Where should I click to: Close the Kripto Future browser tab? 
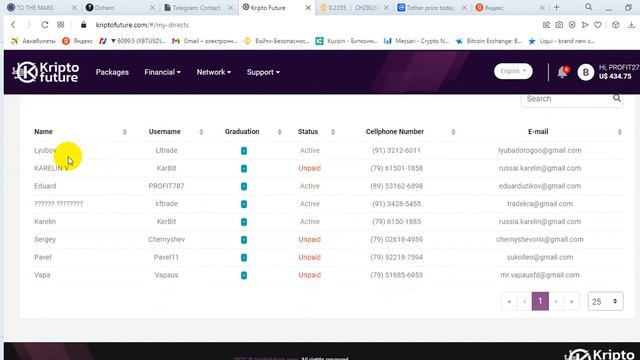tap(308, 7)
